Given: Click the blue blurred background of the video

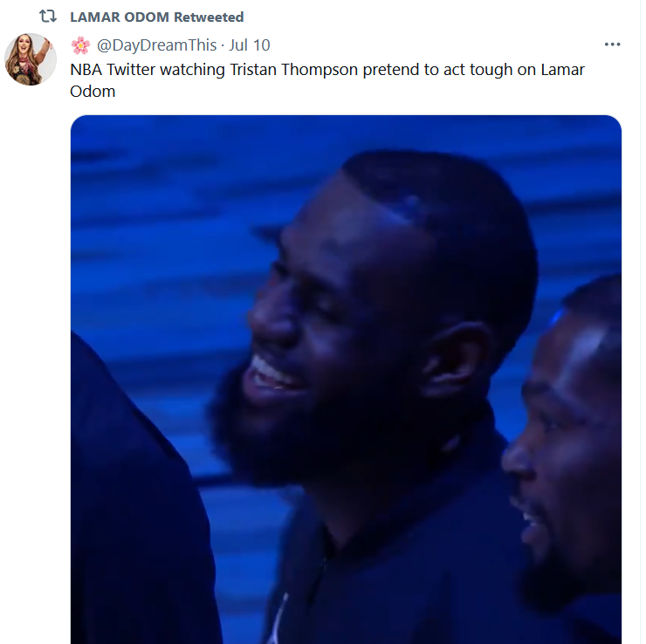Looking at the screenshot, I should point(165,206).
